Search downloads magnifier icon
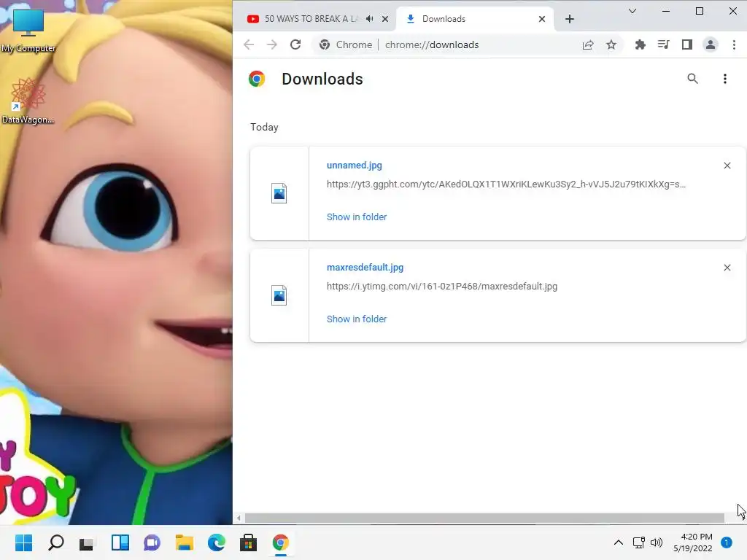The height and width of the screenshot is (560, 747). click(693, 79)
